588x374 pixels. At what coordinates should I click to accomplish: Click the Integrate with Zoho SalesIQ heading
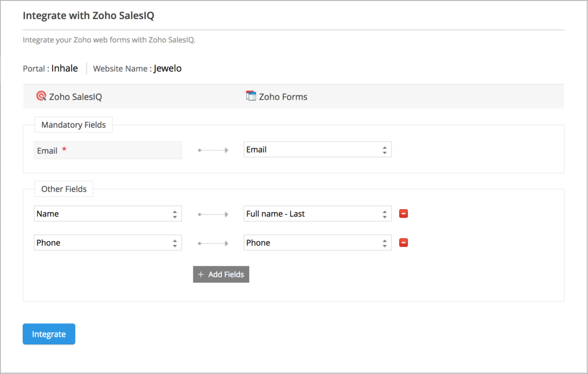(x=89, y=15)
